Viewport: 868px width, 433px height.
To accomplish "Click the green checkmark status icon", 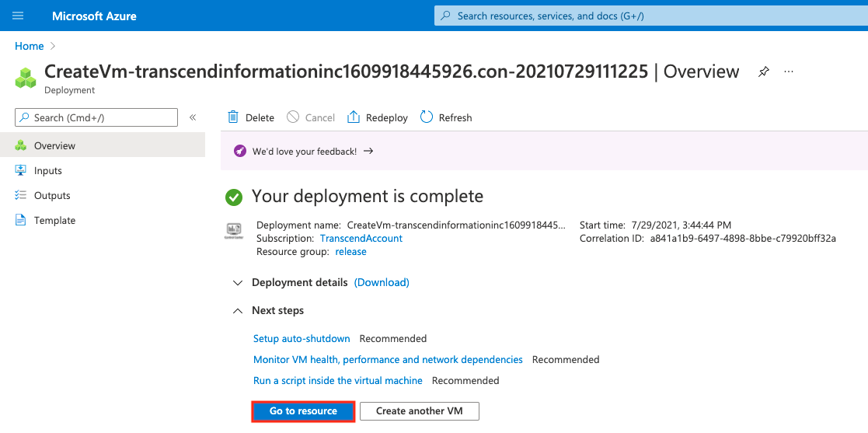I will coord(234,197).
